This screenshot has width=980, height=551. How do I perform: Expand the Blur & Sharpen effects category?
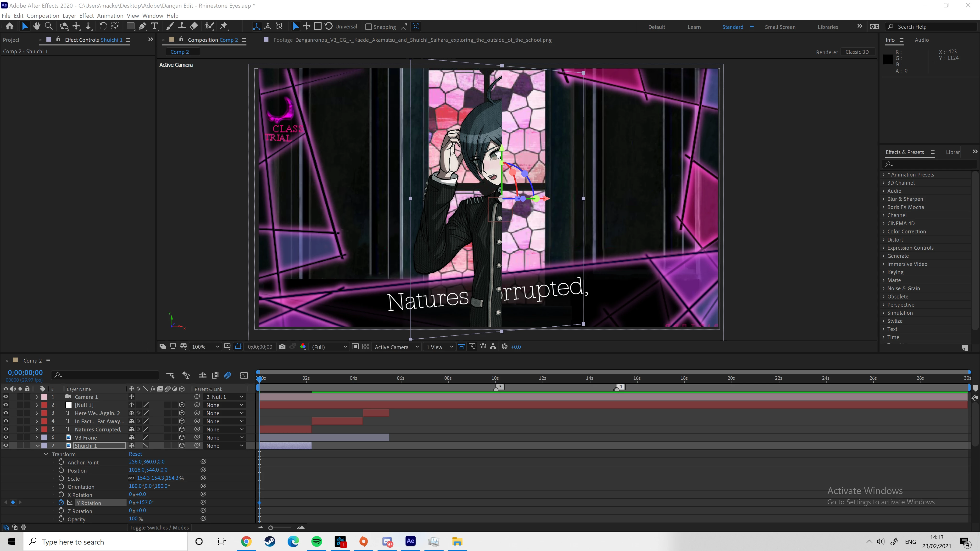[x=883, y=199]
